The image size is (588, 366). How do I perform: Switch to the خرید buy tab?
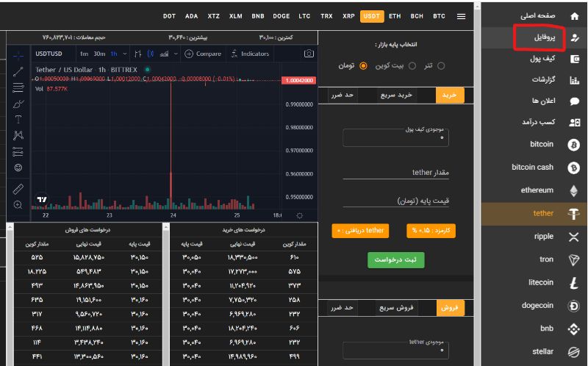[x=450, y=96]
